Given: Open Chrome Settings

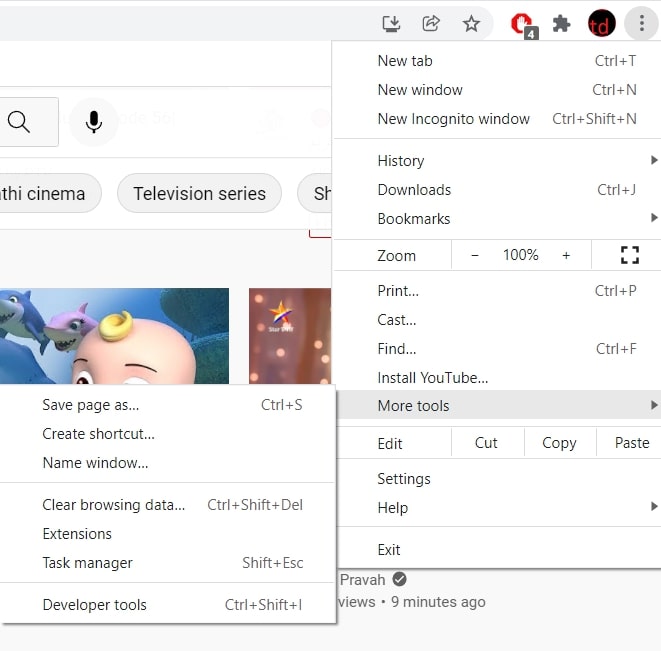Looking at the screenshot, I should click(x=499, y=479).
